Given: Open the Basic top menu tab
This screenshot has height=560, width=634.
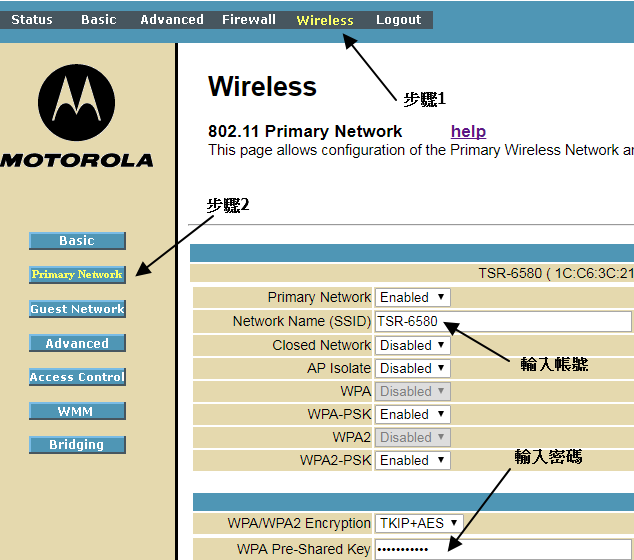Looking at the screenshot, I should pos(99,20).
